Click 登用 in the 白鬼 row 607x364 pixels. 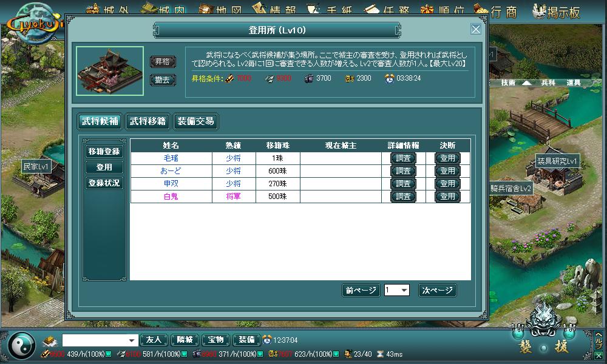click(447, 197)
